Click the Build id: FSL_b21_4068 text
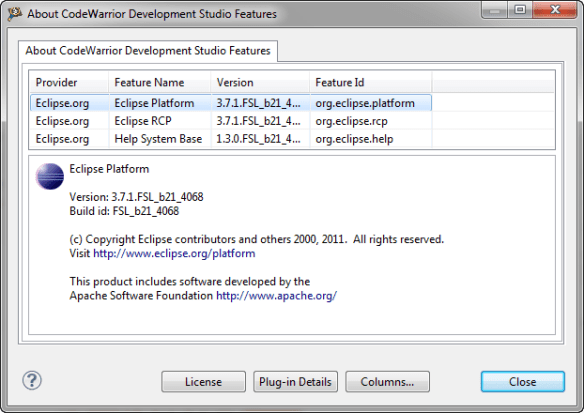This screenshot has width=584, height=413. tap(124, 211)
